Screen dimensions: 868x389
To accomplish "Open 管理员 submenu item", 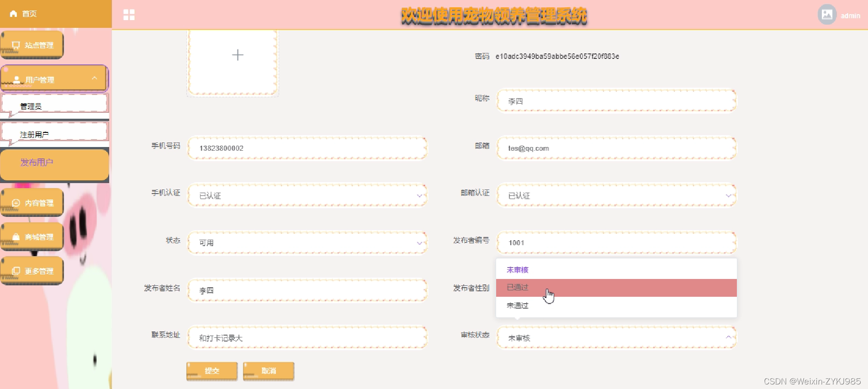I will click(x=55, y=105).
